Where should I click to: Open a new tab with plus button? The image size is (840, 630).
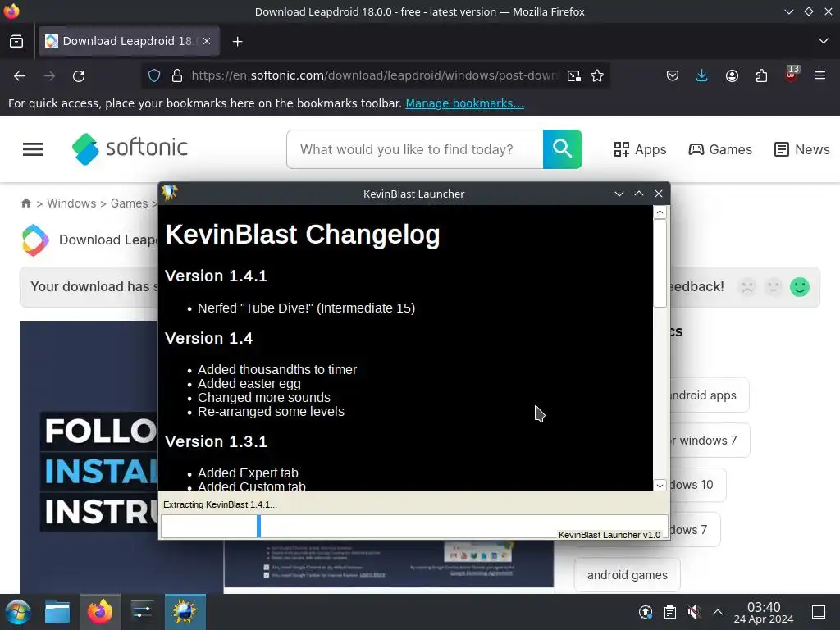click(237, 41)
